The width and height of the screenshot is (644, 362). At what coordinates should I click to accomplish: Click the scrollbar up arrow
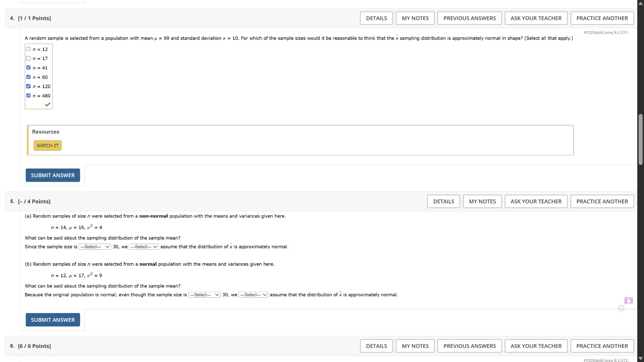(641, 3)
